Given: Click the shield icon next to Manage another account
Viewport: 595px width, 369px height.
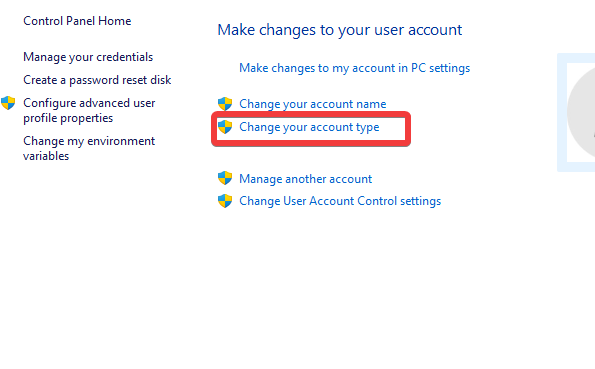Looking at the screenshot, I should click(225, 178).
